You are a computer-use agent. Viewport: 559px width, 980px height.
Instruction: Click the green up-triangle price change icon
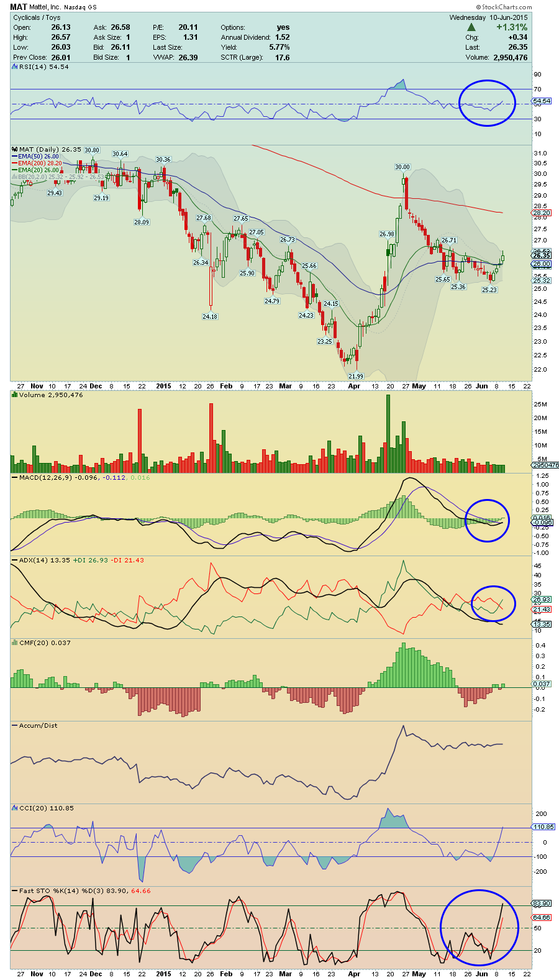(x=471, y=27)
